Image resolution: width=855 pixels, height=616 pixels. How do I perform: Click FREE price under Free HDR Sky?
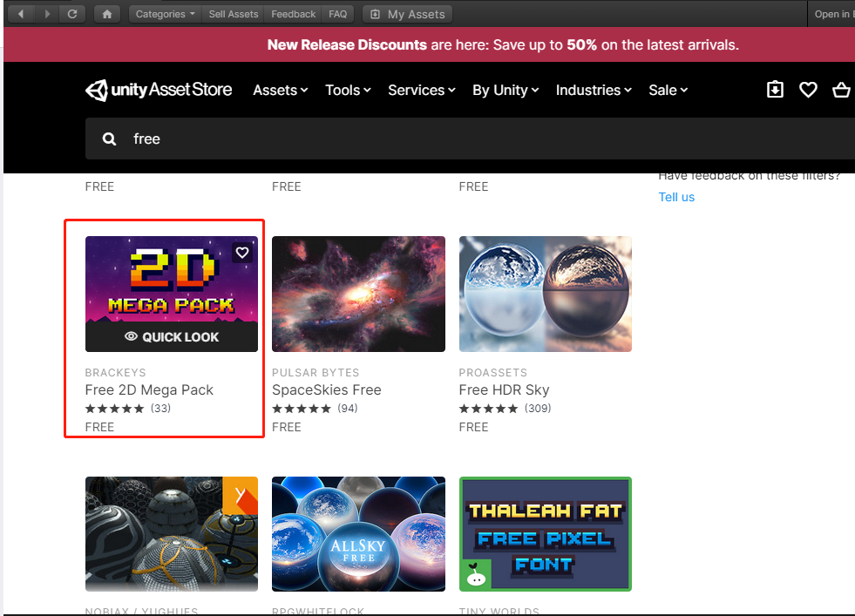tap(474, 427)
